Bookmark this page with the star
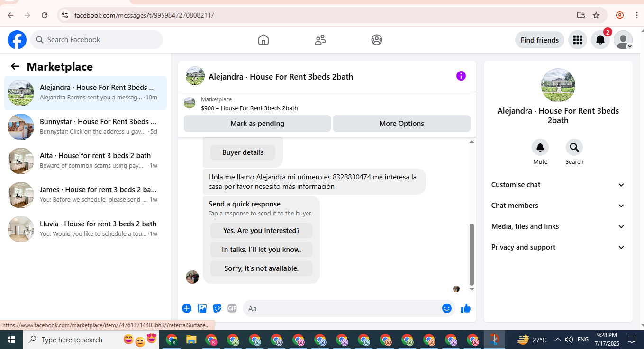 click(x=596, y=15)
